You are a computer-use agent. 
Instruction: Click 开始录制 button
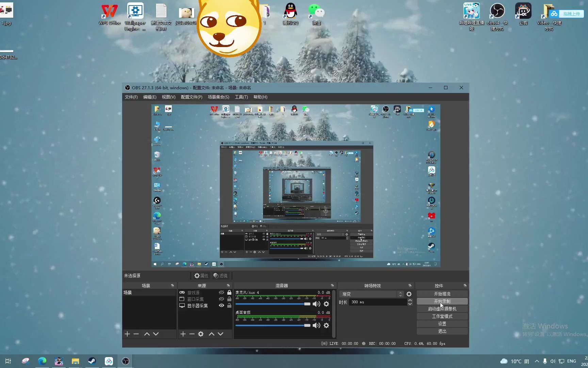click(442, 301)
